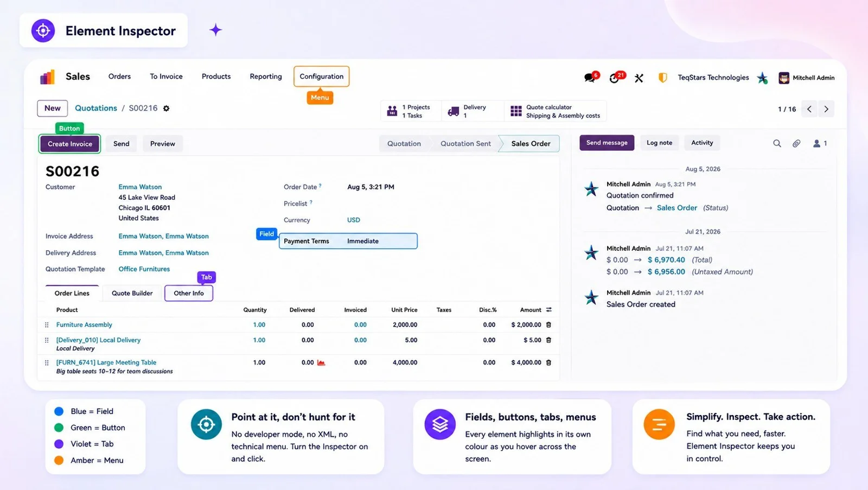Image resolution: width=868 pixels, height=490 pixels.
Task: Switch to the Other Info tab
Action: pyautogui.click(x=189, y=293)
